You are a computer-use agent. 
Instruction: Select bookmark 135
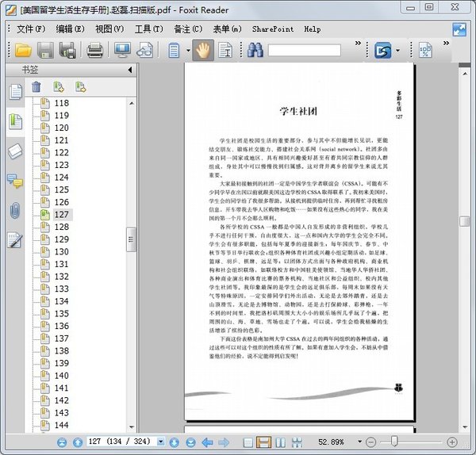(62, 314)
